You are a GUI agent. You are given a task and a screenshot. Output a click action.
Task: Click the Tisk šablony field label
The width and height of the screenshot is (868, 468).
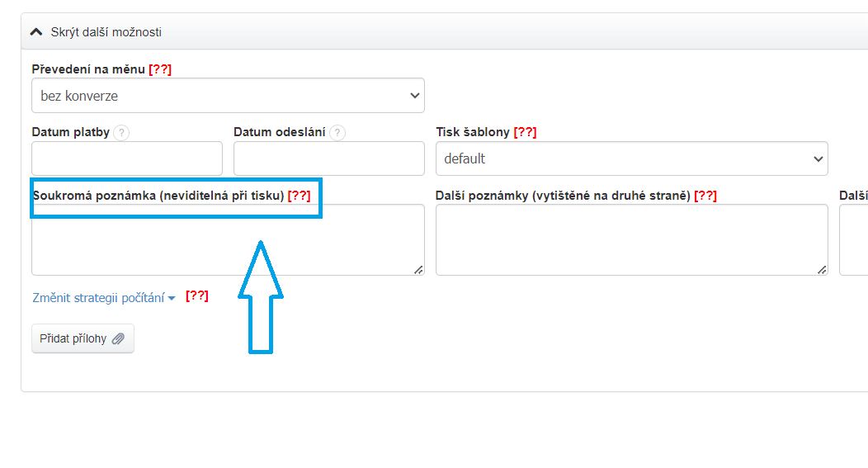tap(473, 132)
